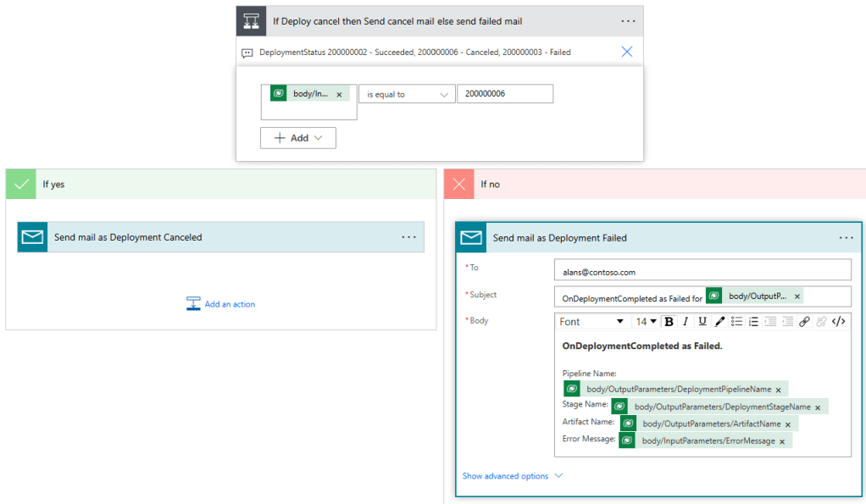This screenshot has height=504, width=866.
Task: Switch to HTML code view
Action: 838,322
